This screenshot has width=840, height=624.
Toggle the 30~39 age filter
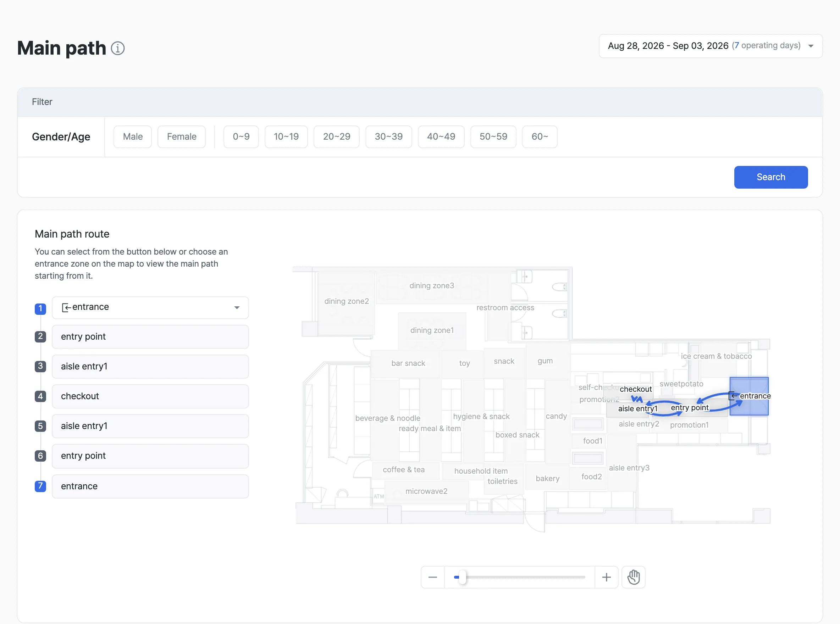(389, 137)
